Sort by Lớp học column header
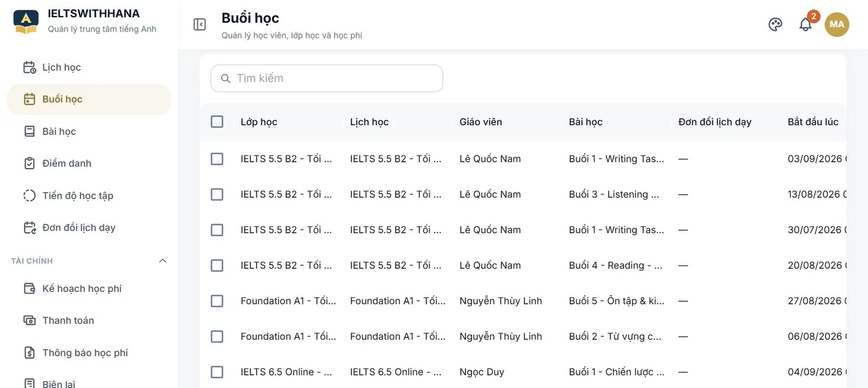Viewport: 868px width, 388px height. pyautogui.click(x=259, y=122)
